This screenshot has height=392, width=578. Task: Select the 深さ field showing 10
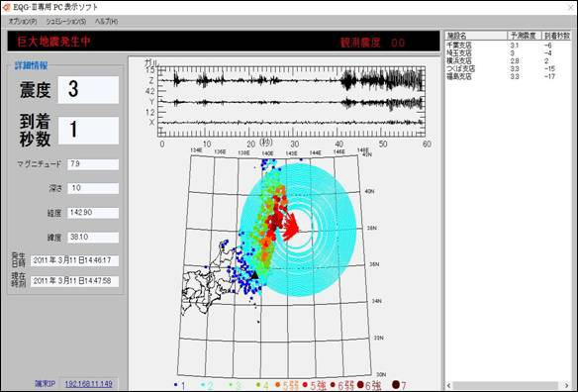point(93,188)
